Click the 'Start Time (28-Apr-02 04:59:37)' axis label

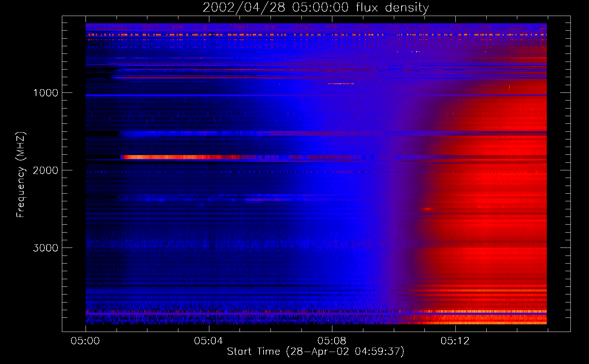[316, 352]
